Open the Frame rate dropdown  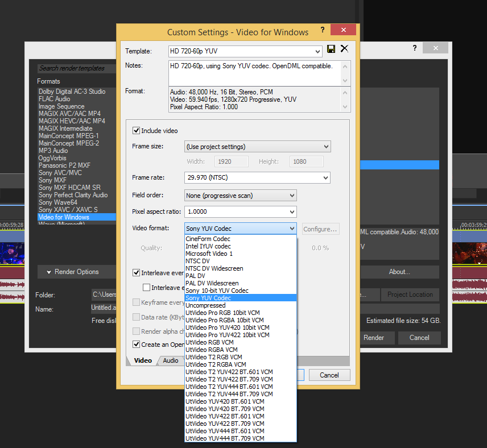325,177
